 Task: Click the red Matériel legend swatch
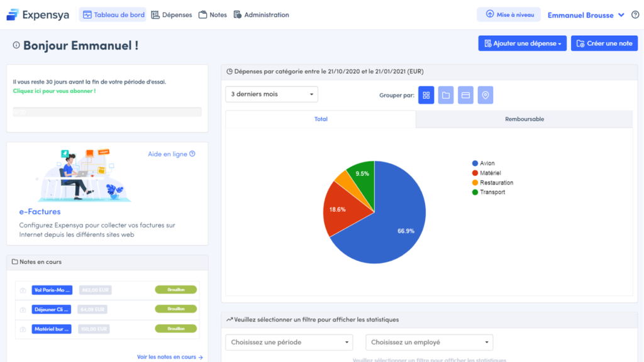(475, 173)
